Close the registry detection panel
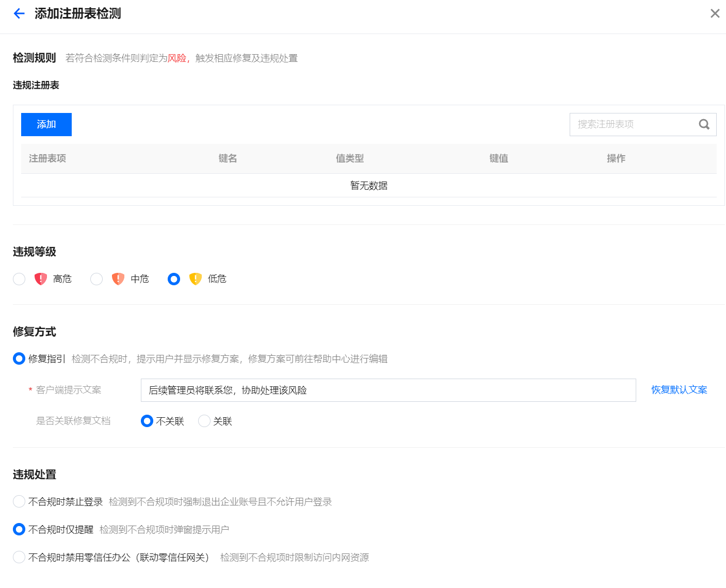Screen dimensions: 726x588 tap(715, 13)
